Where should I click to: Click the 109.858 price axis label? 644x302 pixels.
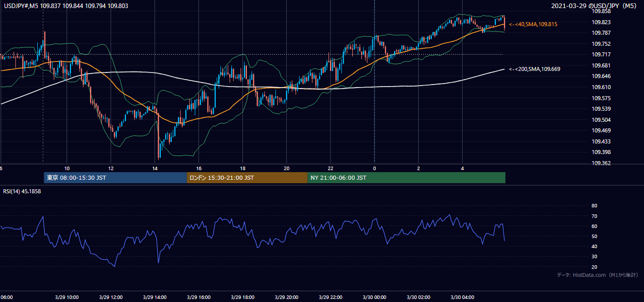(601, 11)
